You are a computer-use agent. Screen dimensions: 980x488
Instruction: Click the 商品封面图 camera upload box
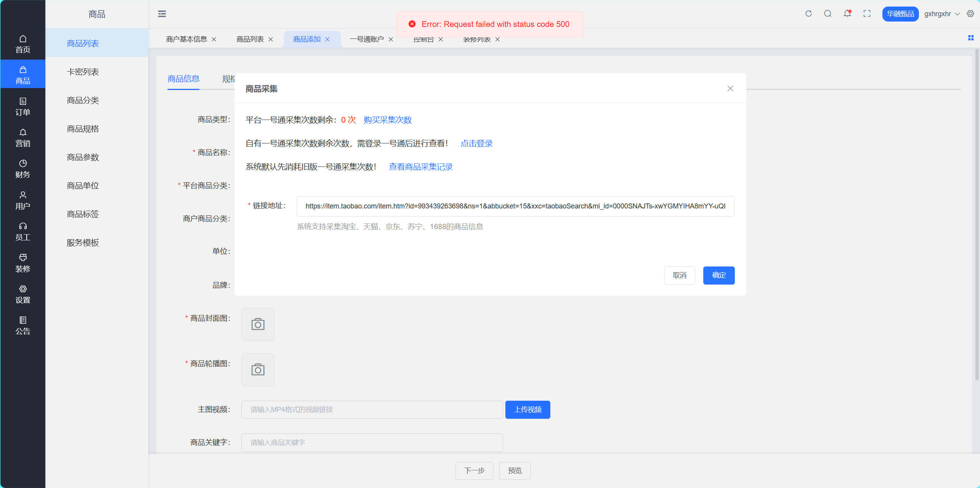(x=257, y=325)
